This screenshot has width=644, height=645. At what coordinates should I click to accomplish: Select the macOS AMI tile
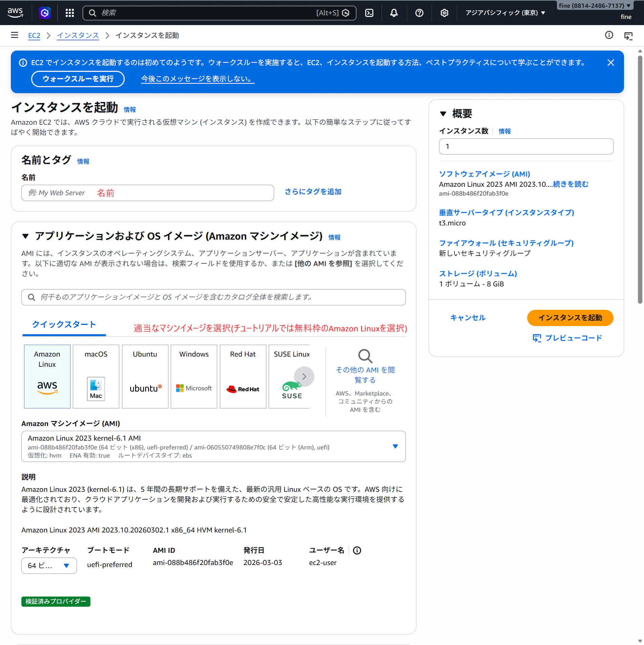tap(96, 377)
